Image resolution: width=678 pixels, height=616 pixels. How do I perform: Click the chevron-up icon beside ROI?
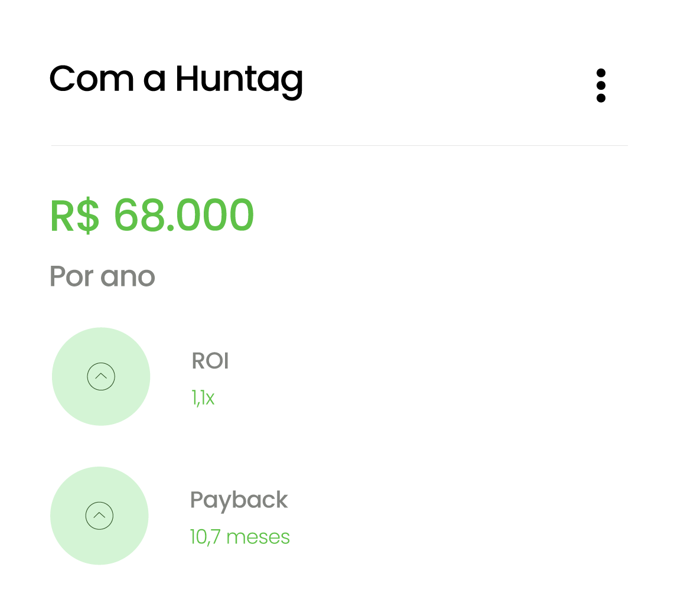(x=101, y=376)
